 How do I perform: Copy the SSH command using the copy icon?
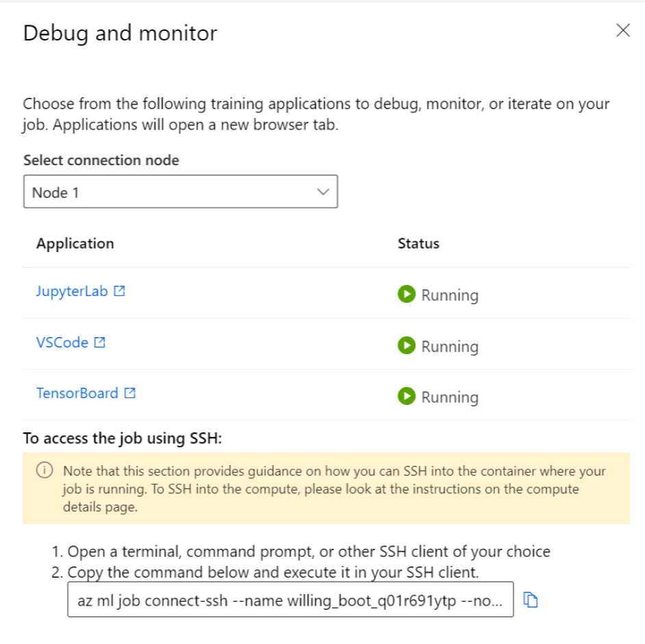[532, 599]
